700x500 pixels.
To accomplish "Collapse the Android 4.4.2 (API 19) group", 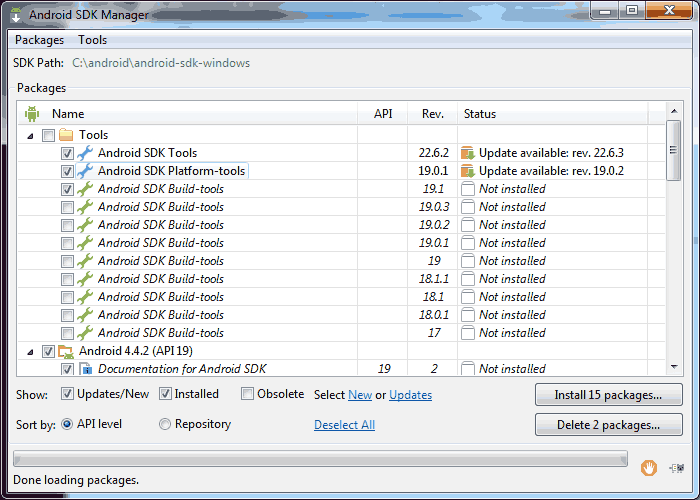I will coord(30,352).
